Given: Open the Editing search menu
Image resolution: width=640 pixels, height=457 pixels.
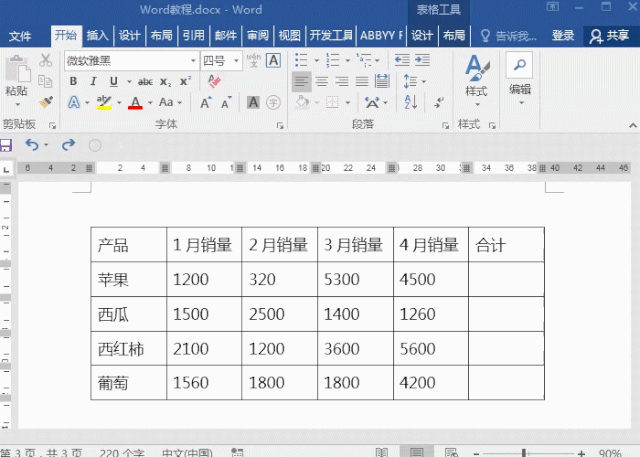Looking at the screenshot, I should tap(520, 78).
